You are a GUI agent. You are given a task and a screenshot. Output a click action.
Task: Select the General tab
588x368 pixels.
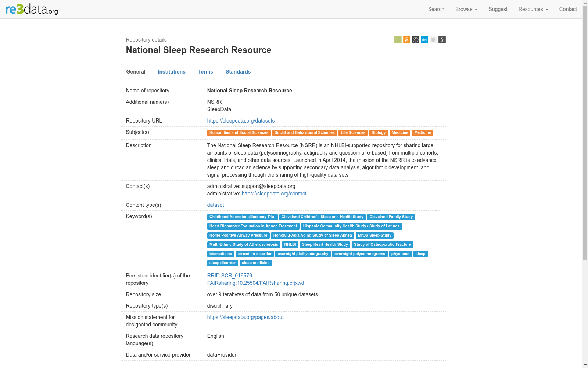click(x=136, y=72)
